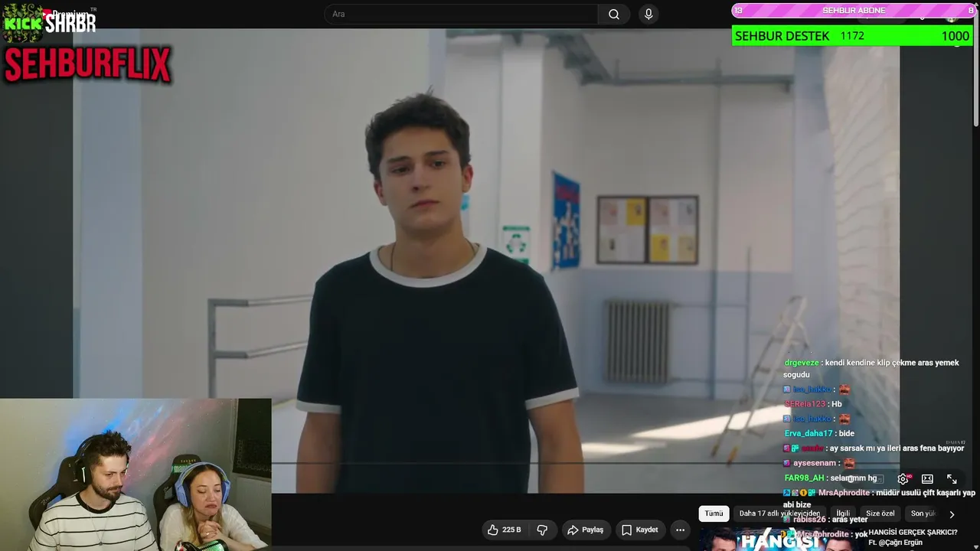980x551 pixels.
Task: Click the webcam overlay of streamers
Action: (136, 474)
